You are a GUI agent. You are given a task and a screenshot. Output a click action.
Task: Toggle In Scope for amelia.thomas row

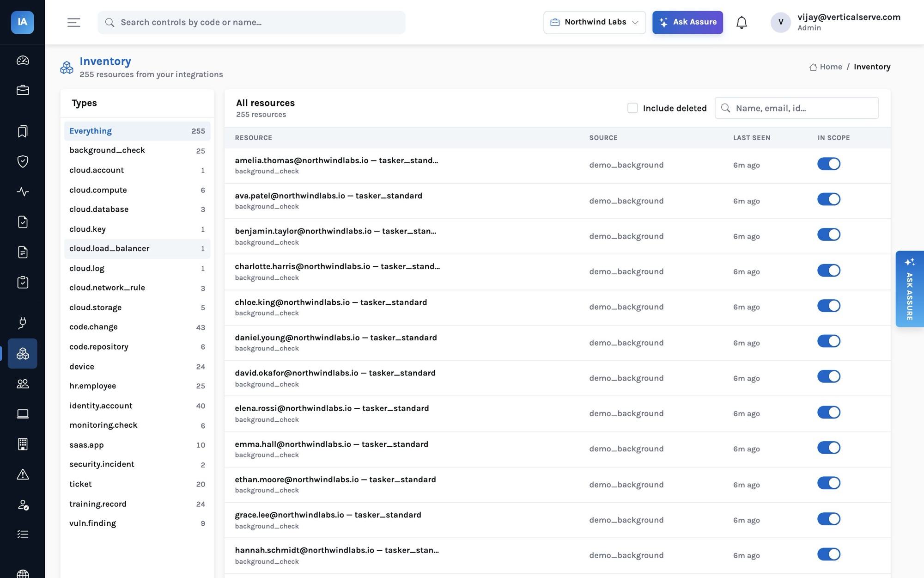coord(829,164)
